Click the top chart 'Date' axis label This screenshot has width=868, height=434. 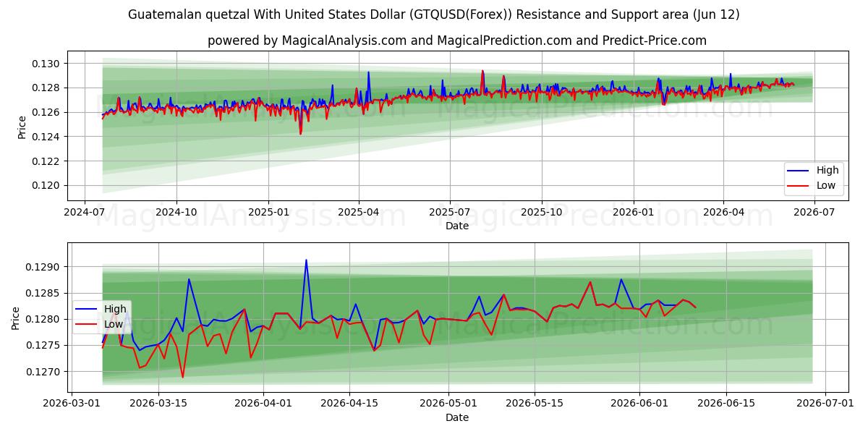point(456,226)
